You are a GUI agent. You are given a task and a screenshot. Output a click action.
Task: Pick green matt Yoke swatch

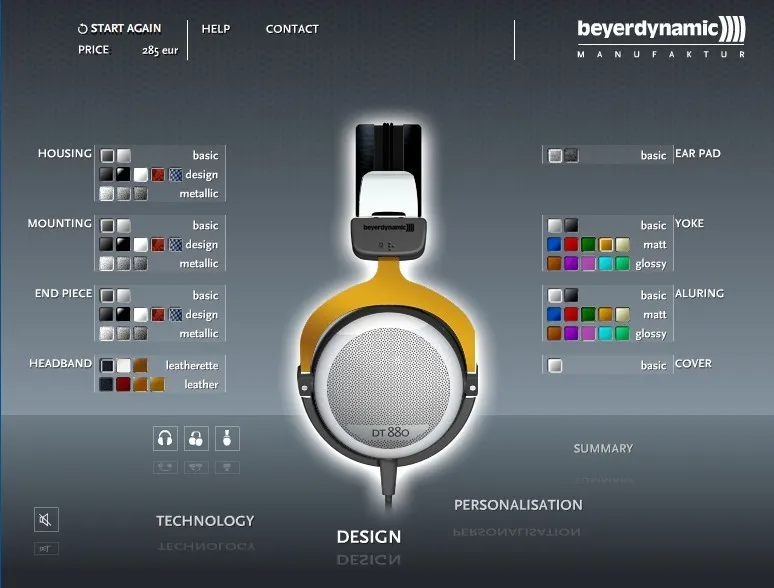588,245
